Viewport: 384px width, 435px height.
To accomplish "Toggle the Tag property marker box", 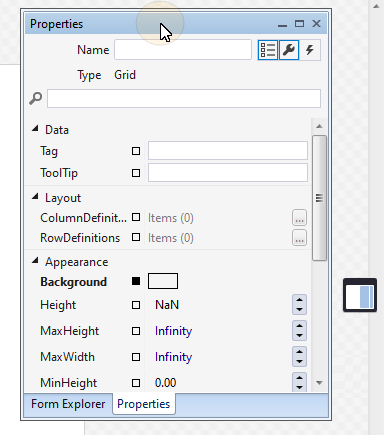I will click(136, 151).
